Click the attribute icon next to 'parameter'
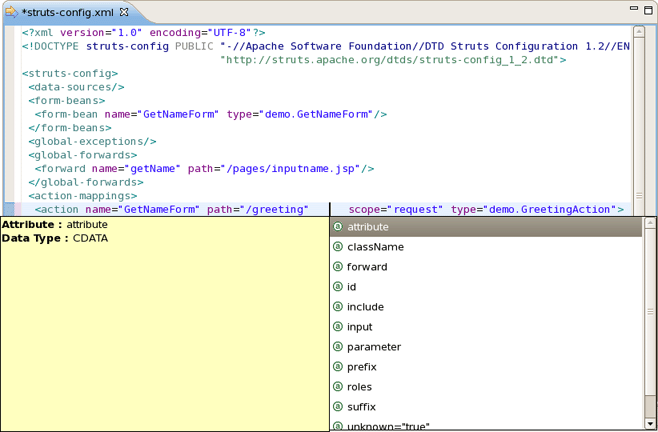 (x=338, y=347)
